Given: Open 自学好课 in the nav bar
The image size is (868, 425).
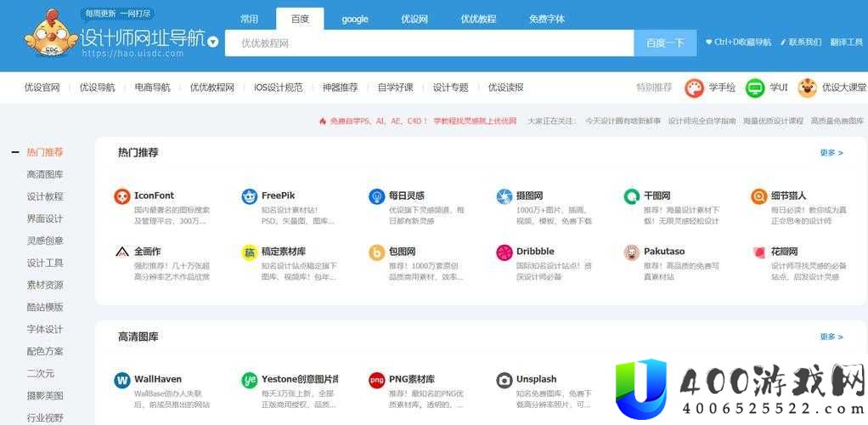Looking at the screenshot, I should 395,88.
